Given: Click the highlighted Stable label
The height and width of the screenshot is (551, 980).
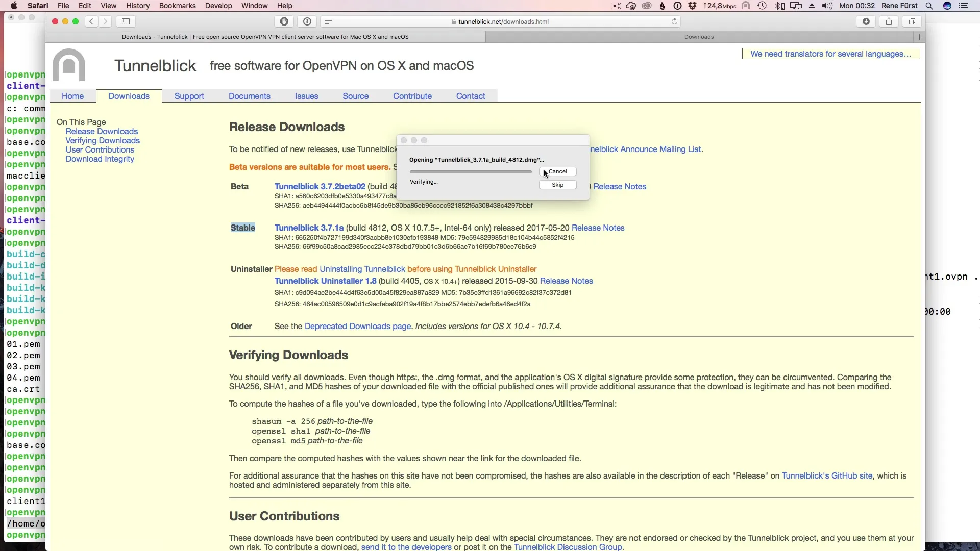Looking at the screenshot, I should pos(243,228).
